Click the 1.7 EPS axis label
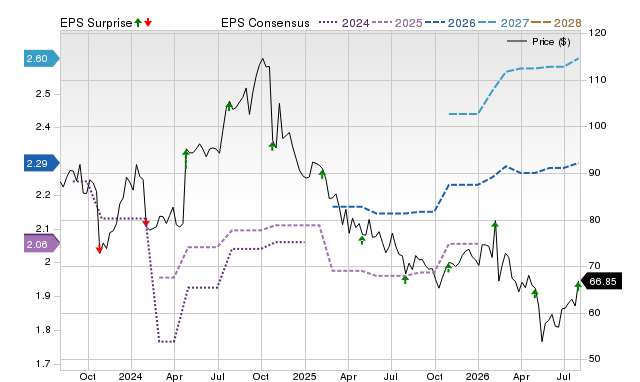 pyautogui.click(x=43, y=363)
